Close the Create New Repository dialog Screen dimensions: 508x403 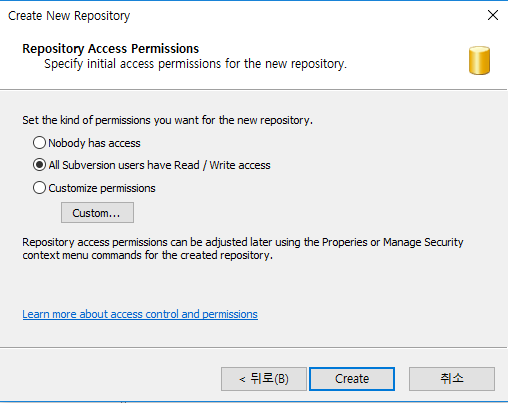point(493,15)
